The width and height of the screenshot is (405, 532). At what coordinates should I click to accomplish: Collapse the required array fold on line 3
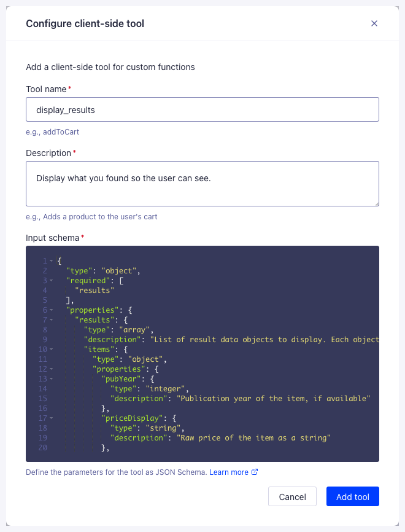(52, 280)
